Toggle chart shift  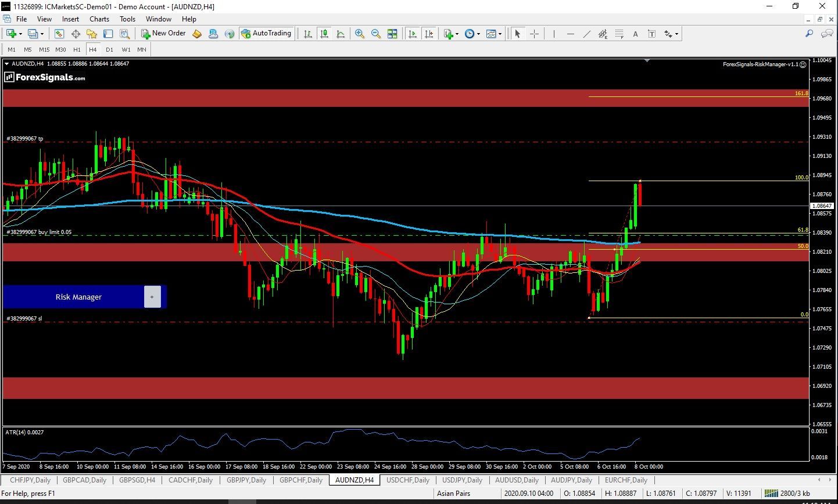tap(429, 34)
